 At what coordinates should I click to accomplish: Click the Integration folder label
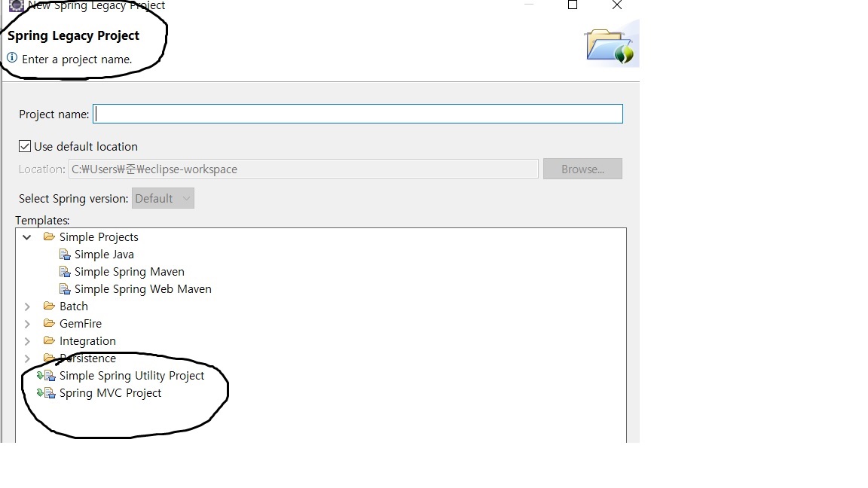coord(87,341)
